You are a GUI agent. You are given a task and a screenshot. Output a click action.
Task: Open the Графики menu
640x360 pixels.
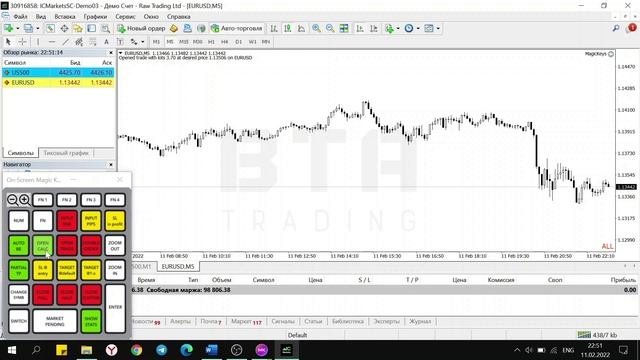coord(95,17)
